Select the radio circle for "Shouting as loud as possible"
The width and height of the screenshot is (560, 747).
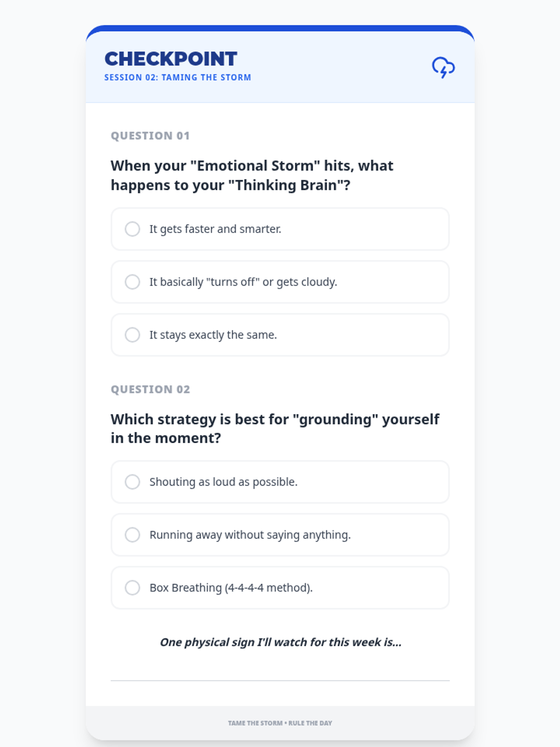pos(133,482)
